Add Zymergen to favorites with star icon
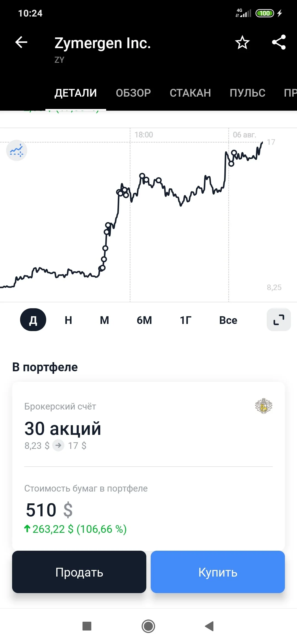The image size is (297, 644). point(242,42)
